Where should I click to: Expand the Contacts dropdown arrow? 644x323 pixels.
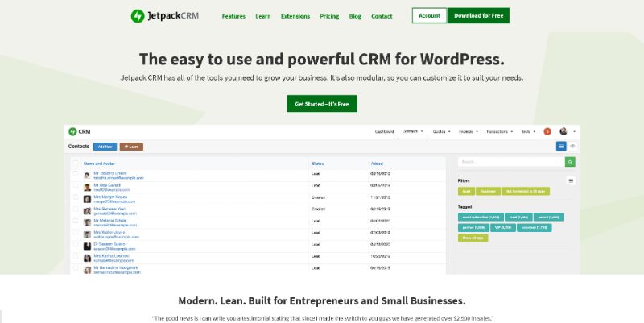(x=422, y=131)
